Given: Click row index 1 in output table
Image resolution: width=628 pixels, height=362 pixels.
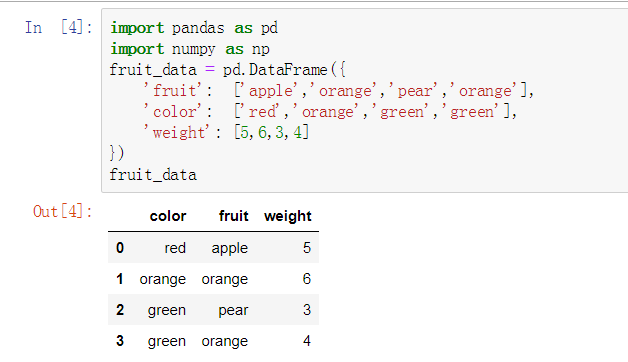Looking at the screenshot, I should [120, 279].
